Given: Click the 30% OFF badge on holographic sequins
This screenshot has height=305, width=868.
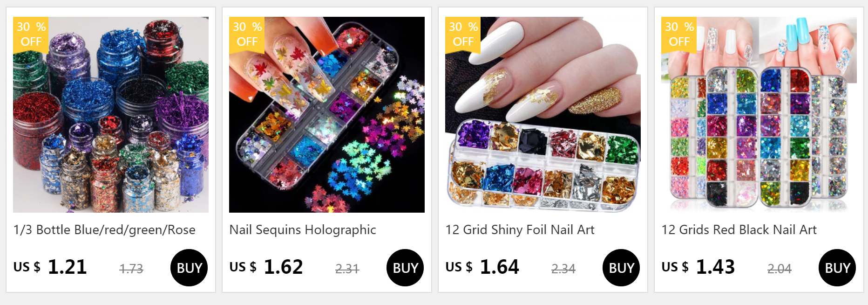Looking at the screenshot, I should (247, 35).
